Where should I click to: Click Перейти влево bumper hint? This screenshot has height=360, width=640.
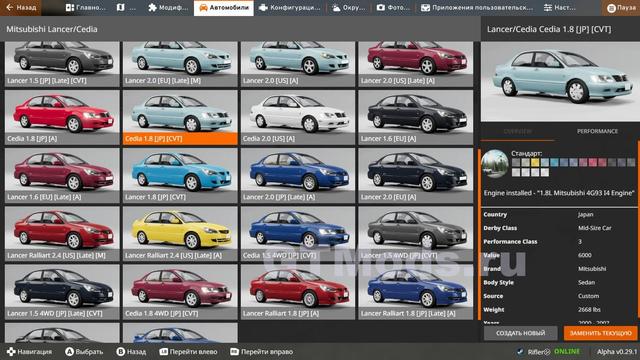click(x=188, y=351)
